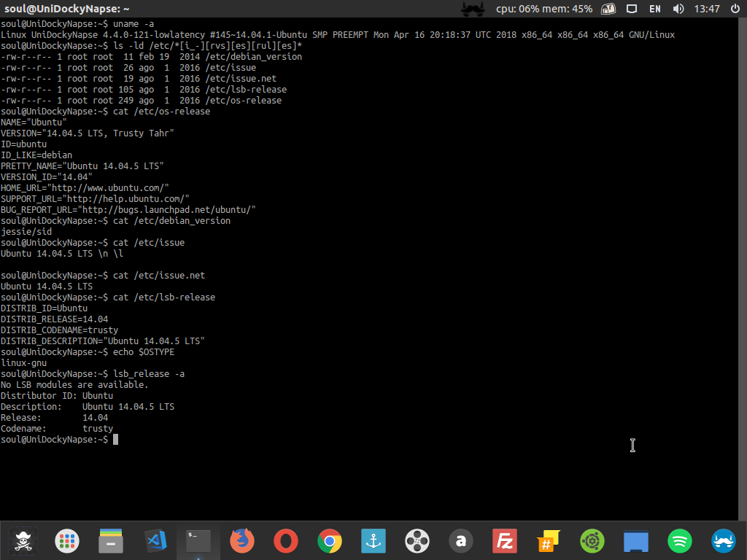Screen dimensions: 747x560
Task: Click the VERSION="14.04.5 LTS, Trusty Tahr" line
Action: [x=88, y=133]
